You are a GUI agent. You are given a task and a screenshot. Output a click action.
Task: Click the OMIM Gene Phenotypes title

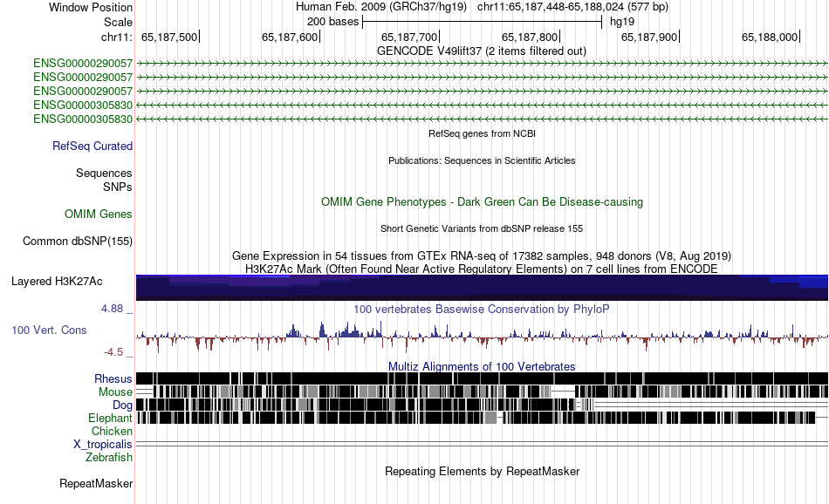pyautogui.click(x=482, y=201)
